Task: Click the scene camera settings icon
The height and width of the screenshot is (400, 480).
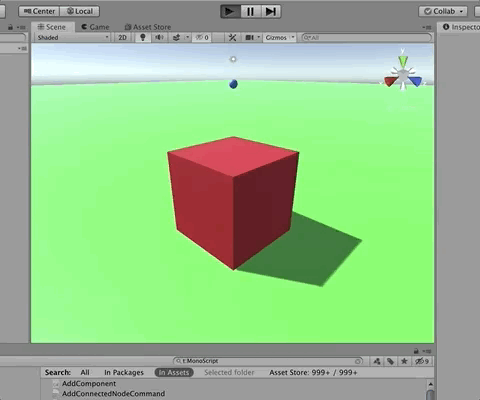Action: tap(249, 37)
